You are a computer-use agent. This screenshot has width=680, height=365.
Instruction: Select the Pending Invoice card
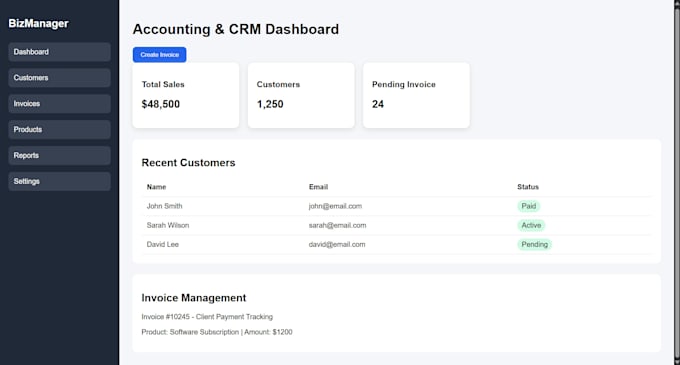[x=416, y=95]
